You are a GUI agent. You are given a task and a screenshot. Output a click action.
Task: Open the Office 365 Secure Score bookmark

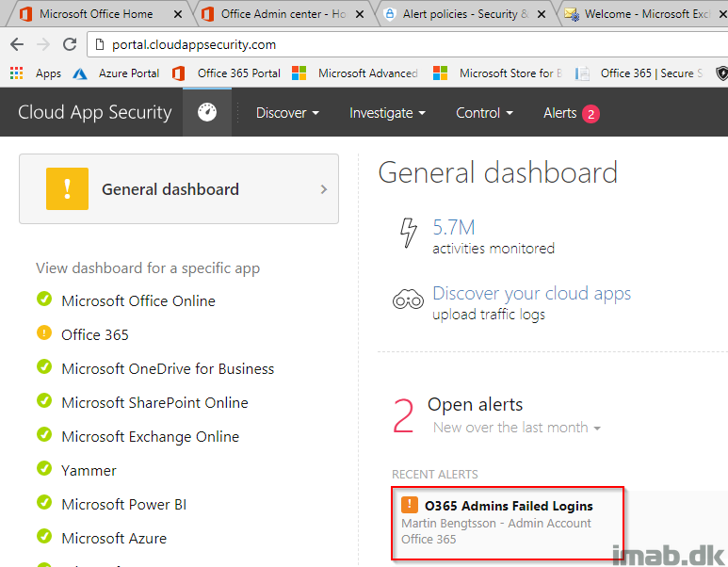(x=639, y=73)
